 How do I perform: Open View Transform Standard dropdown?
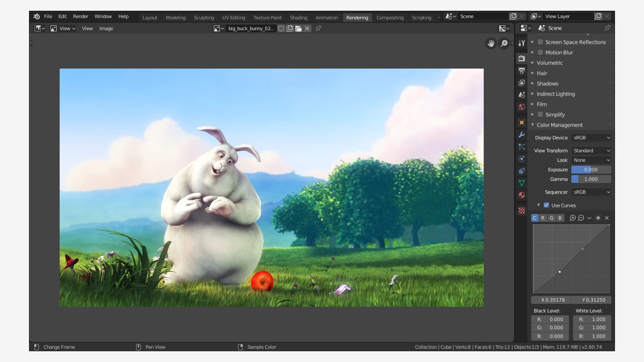click(x=591, y=151)
